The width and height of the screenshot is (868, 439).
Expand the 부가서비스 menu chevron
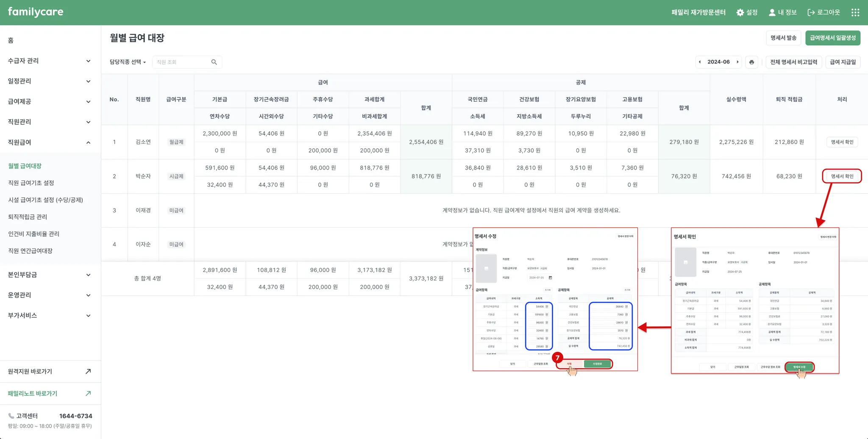click(88, 316)
